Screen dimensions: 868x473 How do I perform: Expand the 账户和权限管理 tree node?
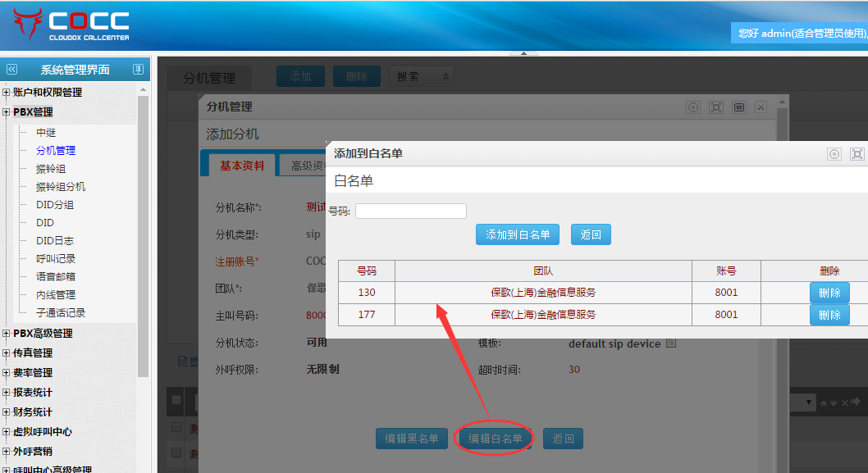(7, 93)
